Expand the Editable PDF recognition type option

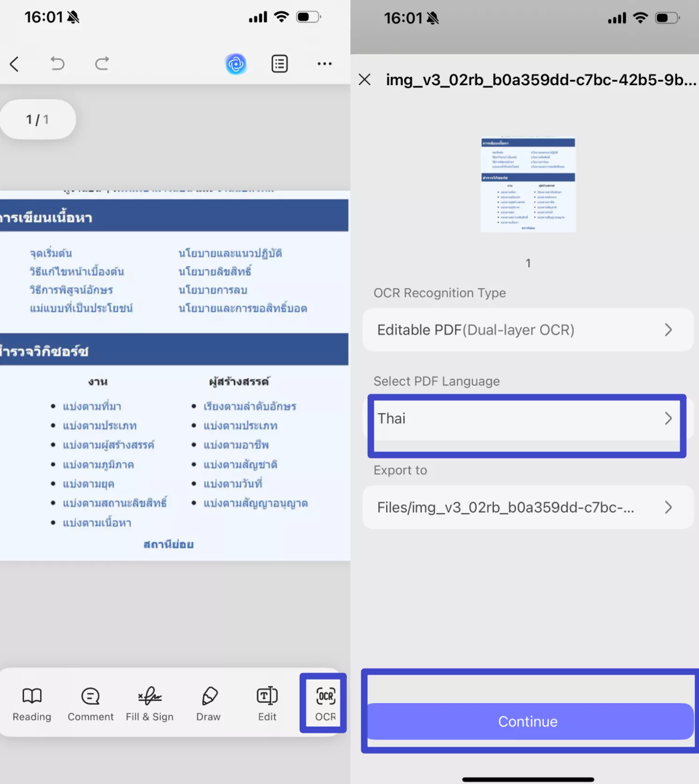528,330
